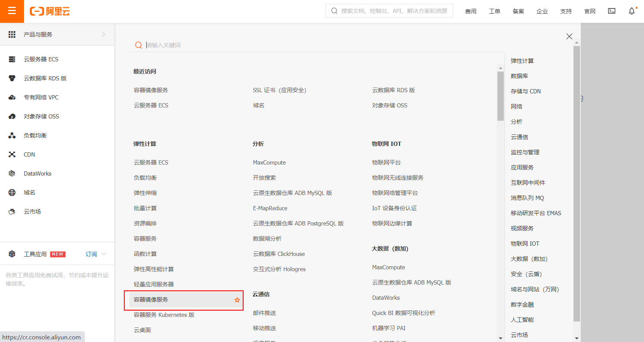
Task: Jump to 监控与管理 category
Action: pyautogui.click(x=525, y=152)
